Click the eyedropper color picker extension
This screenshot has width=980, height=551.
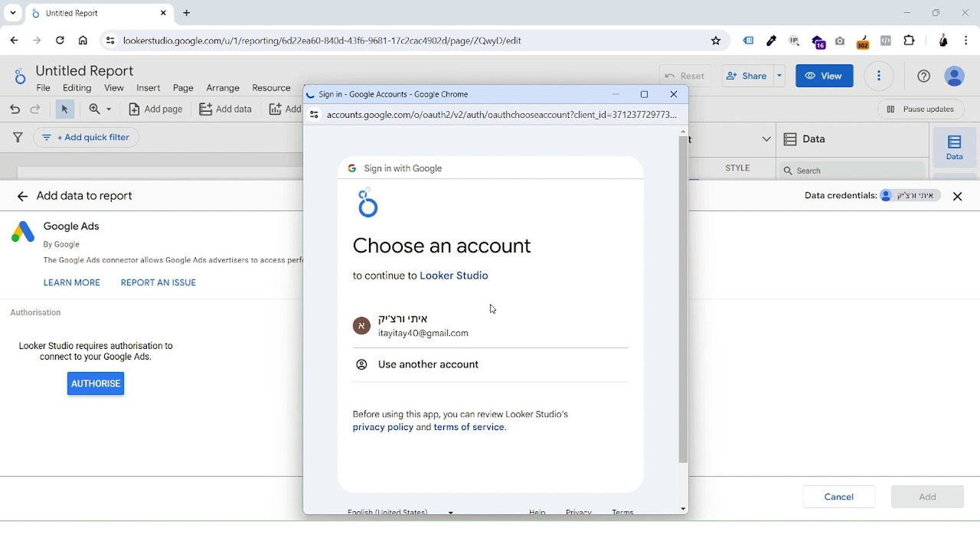(x=771, y=41)
